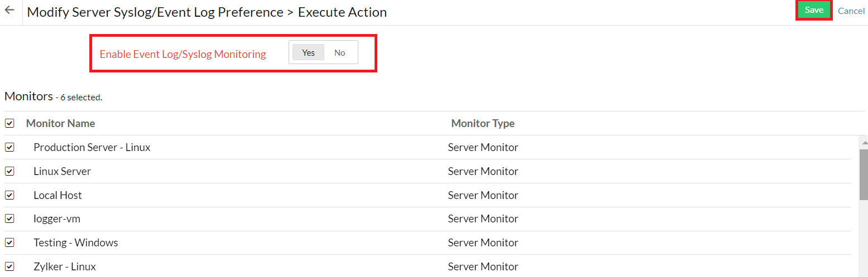
Task: Set Event Log monitoring to Yes
Action: point(308,53)
